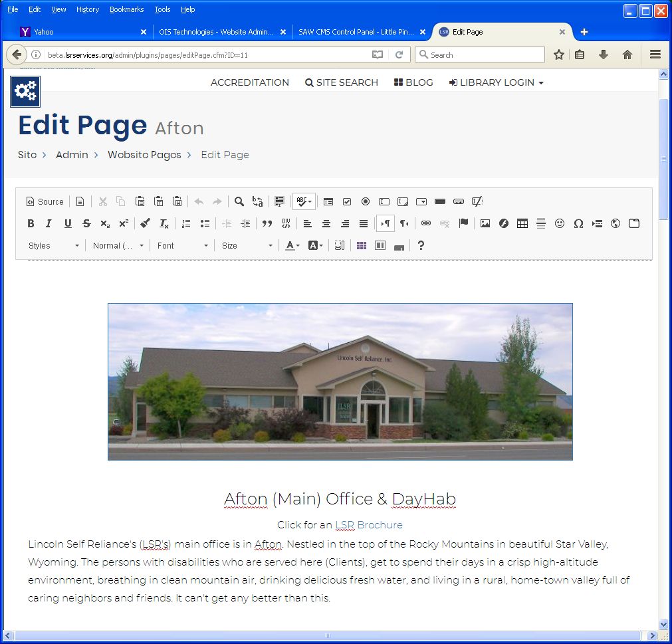Click the Source view button
Screen dimensions: 672x644
[x=45, y=201]
